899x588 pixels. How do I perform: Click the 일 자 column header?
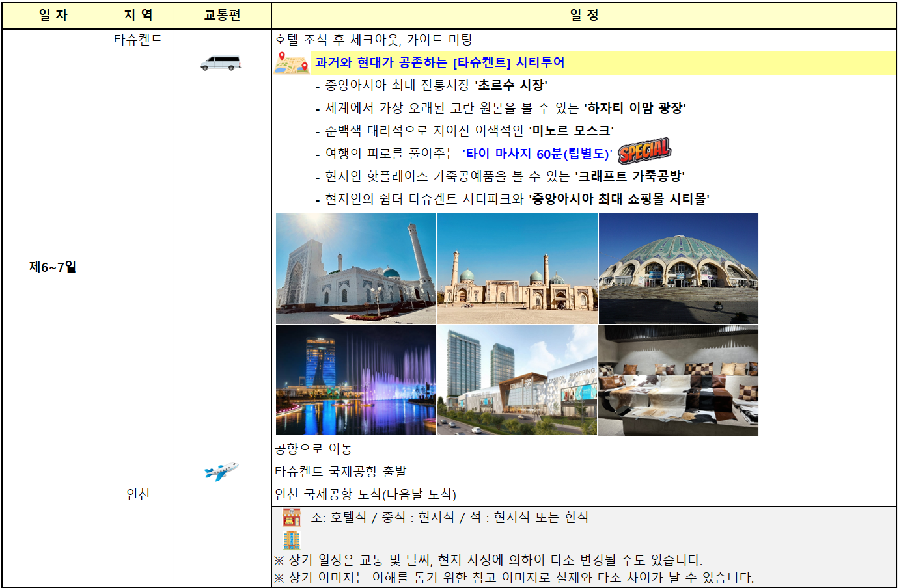click(53, 15)
